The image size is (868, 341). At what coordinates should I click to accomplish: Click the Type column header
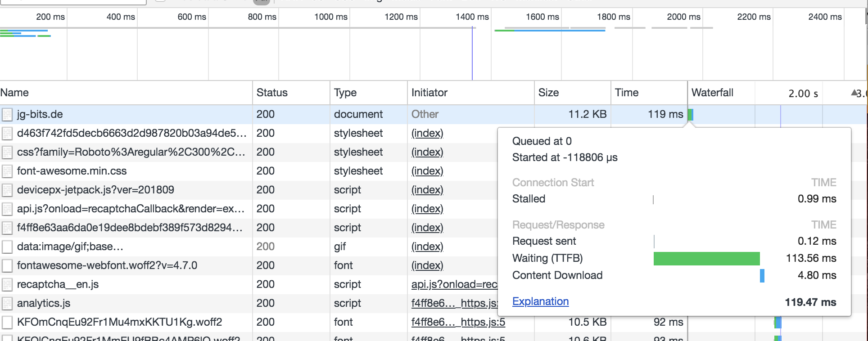(x=345, y=93)
